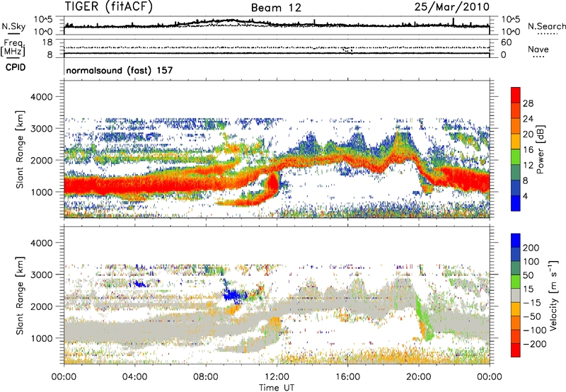Click the blue high-velocity patch near 09:00
The width and height of the screenshot is (566, 392).
[x=234, y=295]
